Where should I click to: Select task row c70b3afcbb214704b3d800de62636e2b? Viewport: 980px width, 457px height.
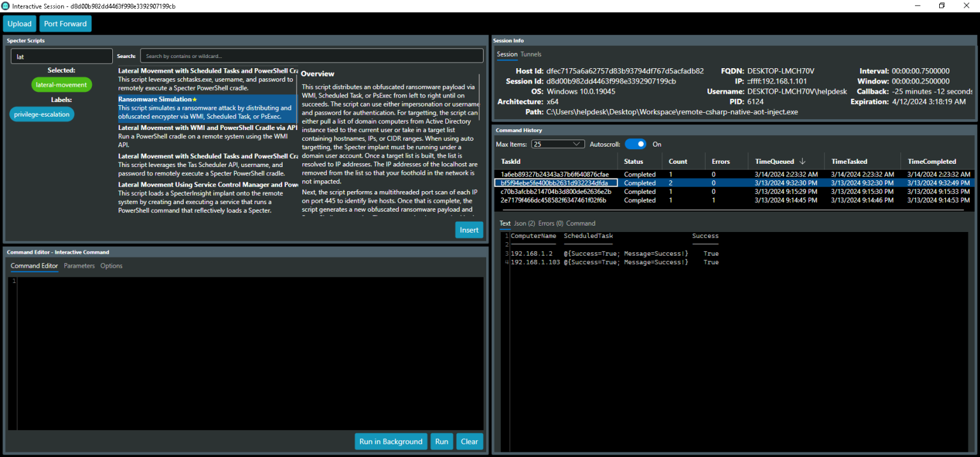pyautogui.click(x=734, y=191)
